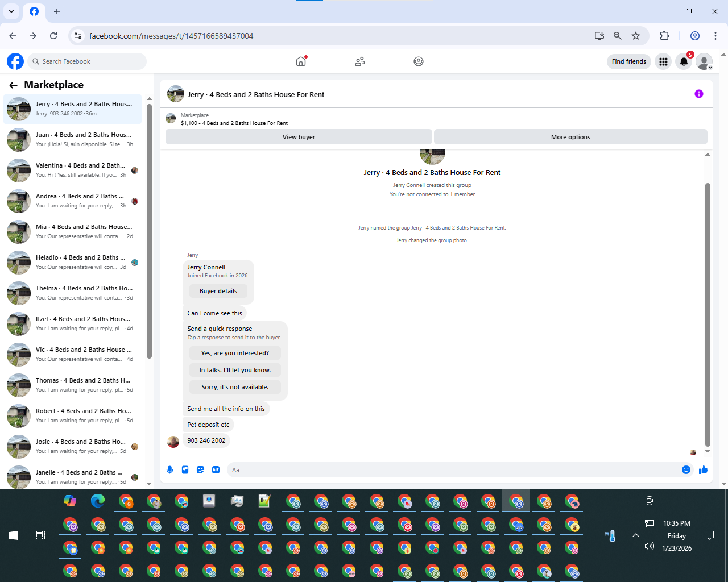Open Janelle conversation in list
This screenshot has width=728, height=582.
click(x=73, y=477)
